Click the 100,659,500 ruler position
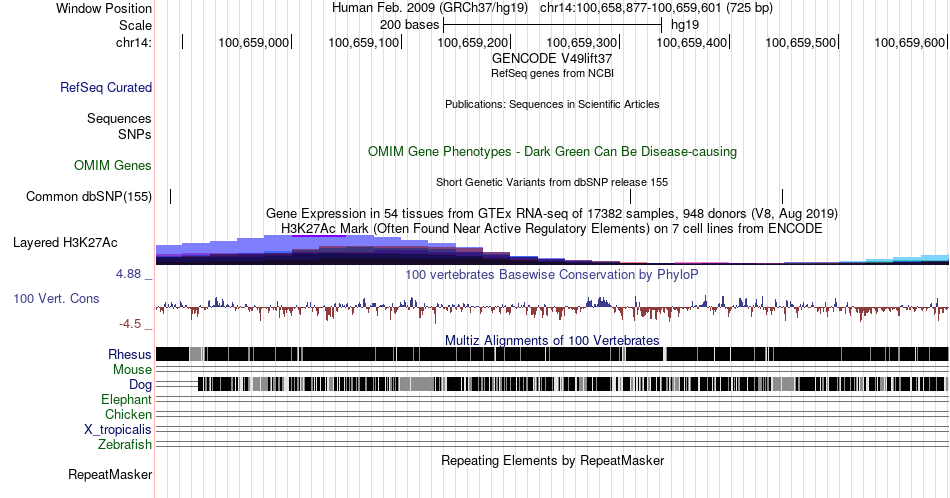Image resolution: width=950 pixels, height=498 pixels. click(800, 42)
